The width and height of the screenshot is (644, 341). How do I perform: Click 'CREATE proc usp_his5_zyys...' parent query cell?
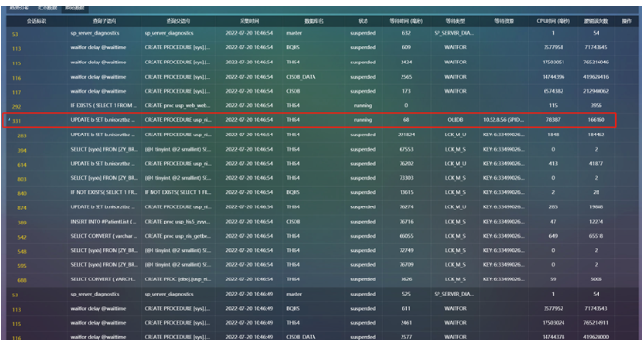pyautogui.click(x=177, y=222)
